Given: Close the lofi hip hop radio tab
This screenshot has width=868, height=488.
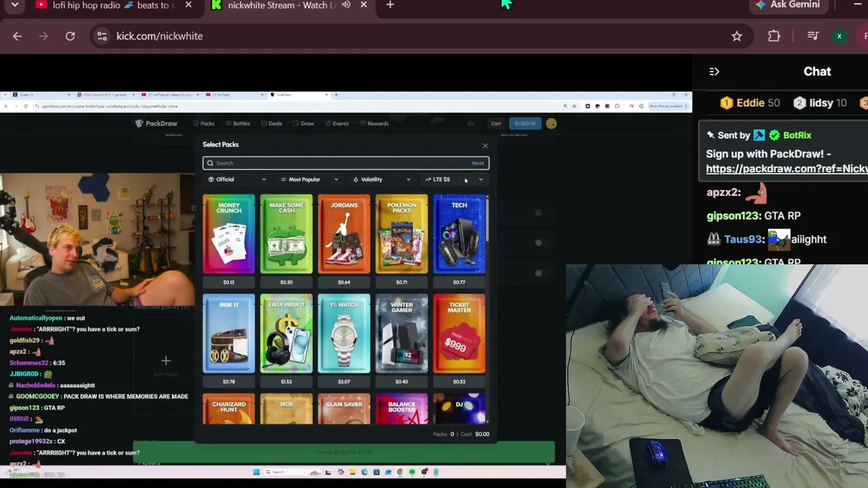Looking at the screenshot, I should 188,5.
